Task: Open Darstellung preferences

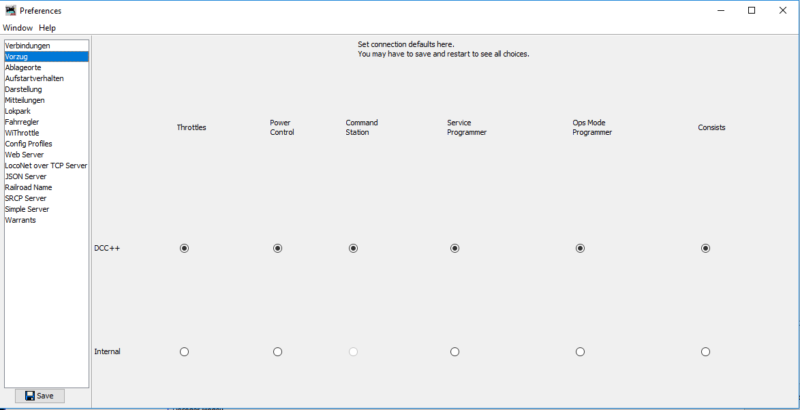Action: 46,89
